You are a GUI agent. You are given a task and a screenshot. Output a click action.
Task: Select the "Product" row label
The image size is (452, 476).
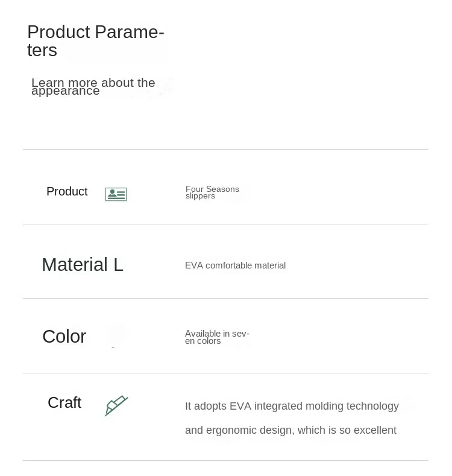pos(67,191)
